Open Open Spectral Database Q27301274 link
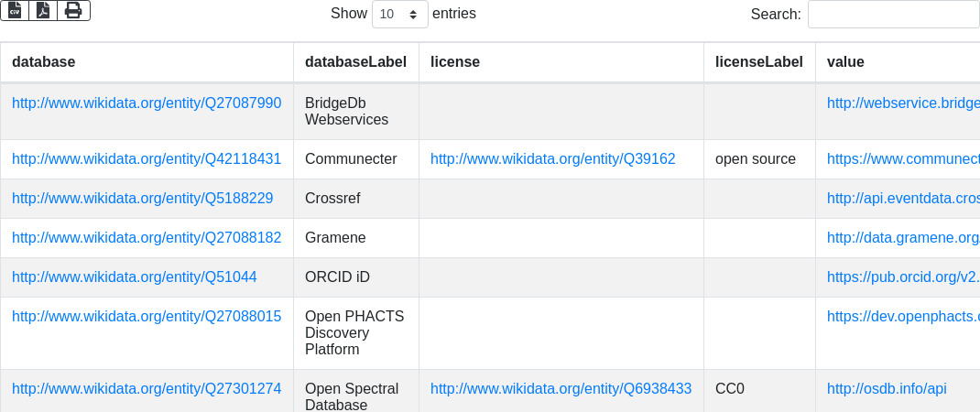 (147, 389)
